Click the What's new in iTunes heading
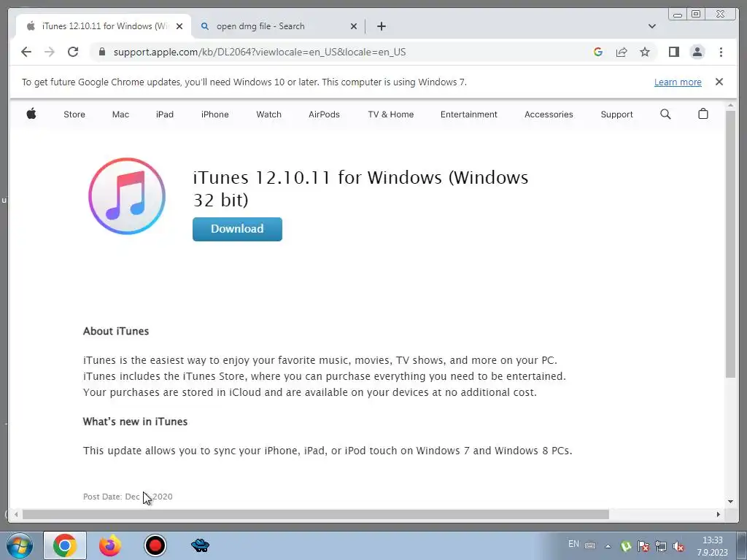The height and width of the screenshot is (560, 747). (135, 421)
